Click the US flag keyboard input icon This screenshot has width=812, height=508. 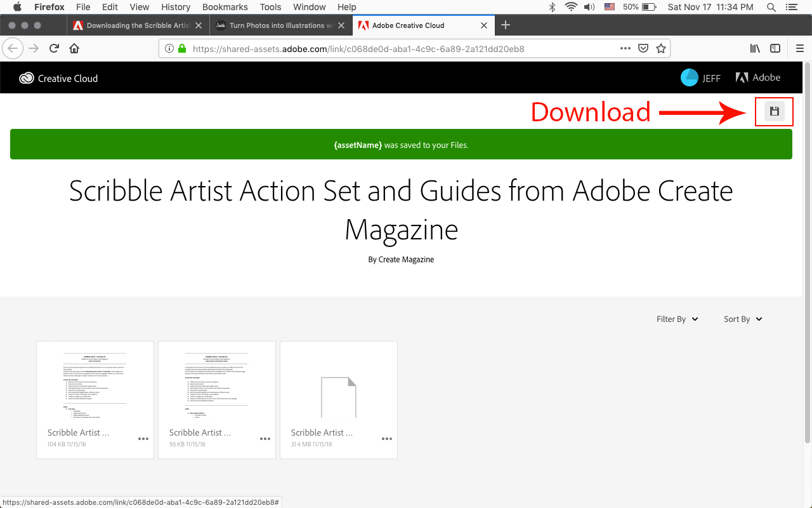pos(610,7)
